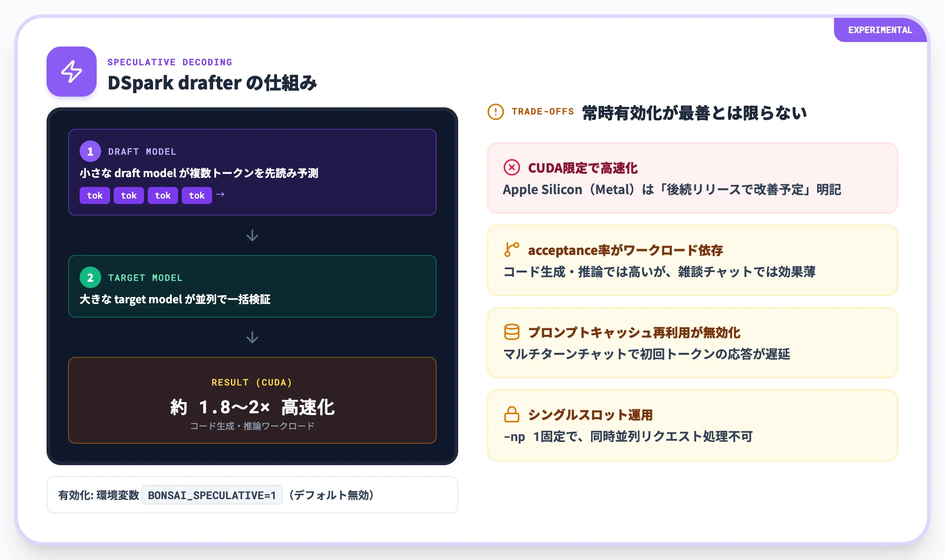Click the heading 常時有効化が最善とは限らない

pos(694,113)
